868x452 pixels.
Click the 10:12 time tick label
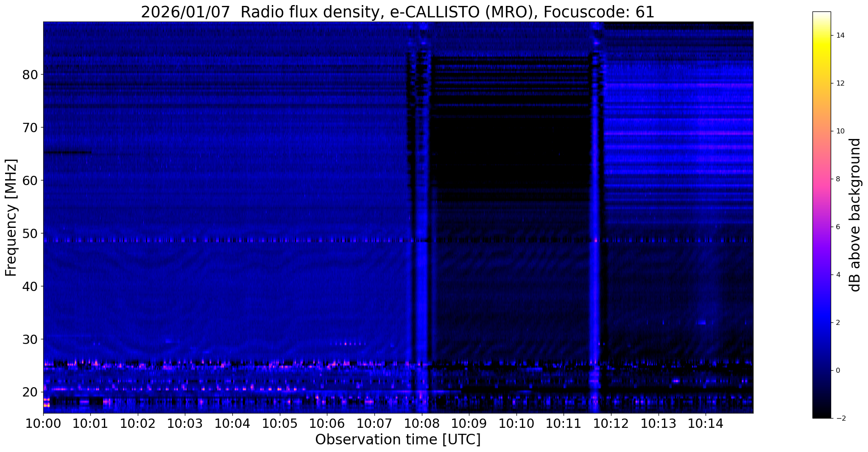[x=611, y=423]
